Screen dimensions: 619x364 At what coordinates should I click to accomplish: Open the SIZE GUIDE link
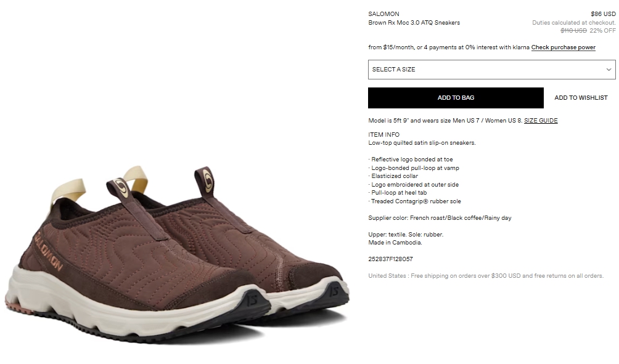[541, 121]
